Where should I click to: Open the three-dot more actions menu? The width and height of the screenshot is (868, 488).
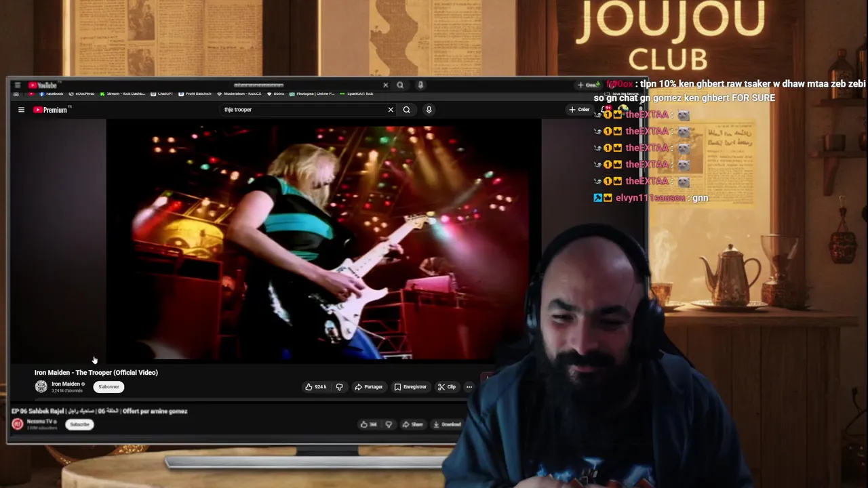click(469, 387)
